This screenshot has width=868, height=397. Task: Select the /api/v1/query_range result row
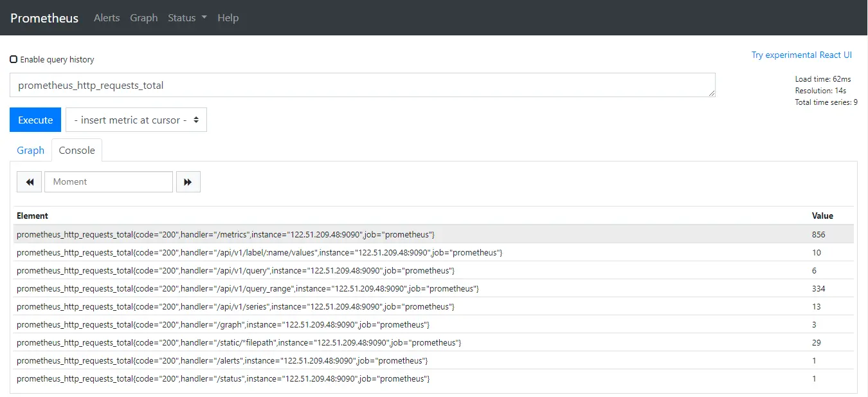(248, 289)
